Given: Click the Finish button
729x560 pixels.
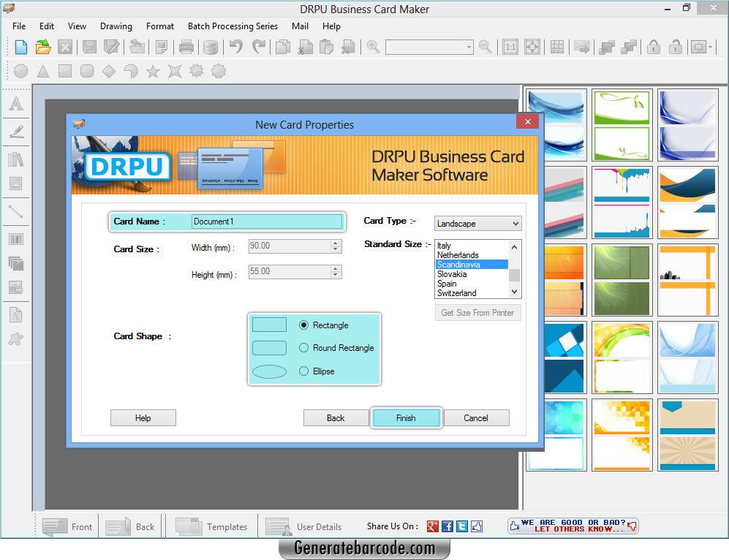Looking at the screenshot, I should tap(406, 417).
